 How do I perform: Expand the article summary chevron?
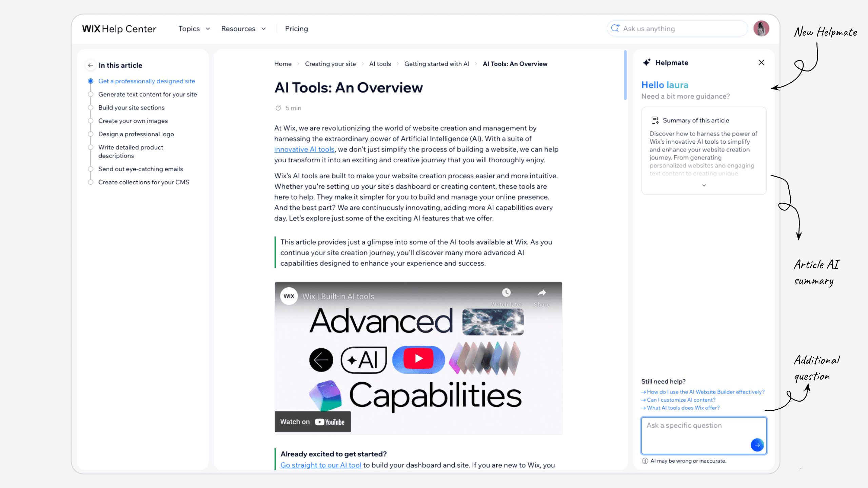tap(704, 185)
